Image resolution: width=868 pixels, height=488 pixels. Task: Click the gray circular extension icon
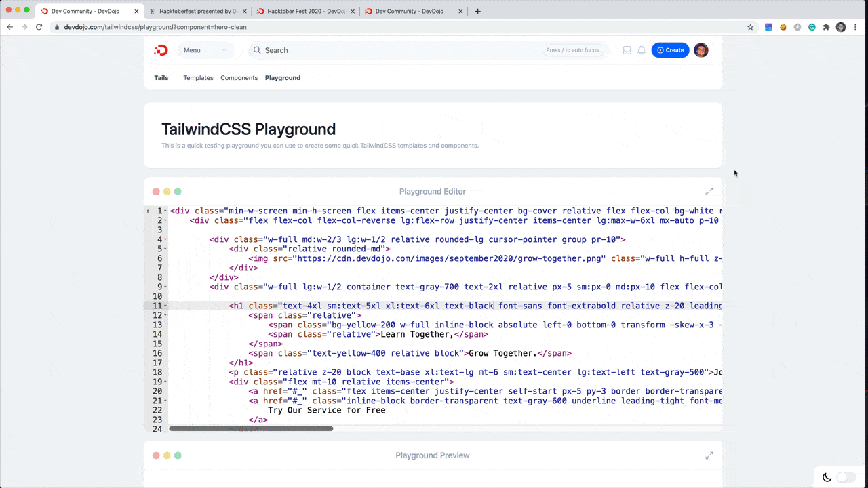pos(797,27)
